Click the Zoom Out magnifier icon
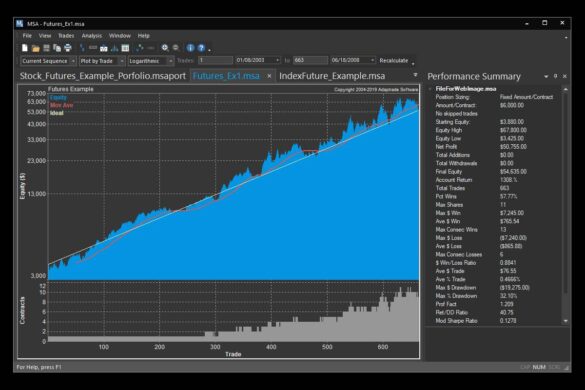The image size is (585, 390). tap(175, 48)
